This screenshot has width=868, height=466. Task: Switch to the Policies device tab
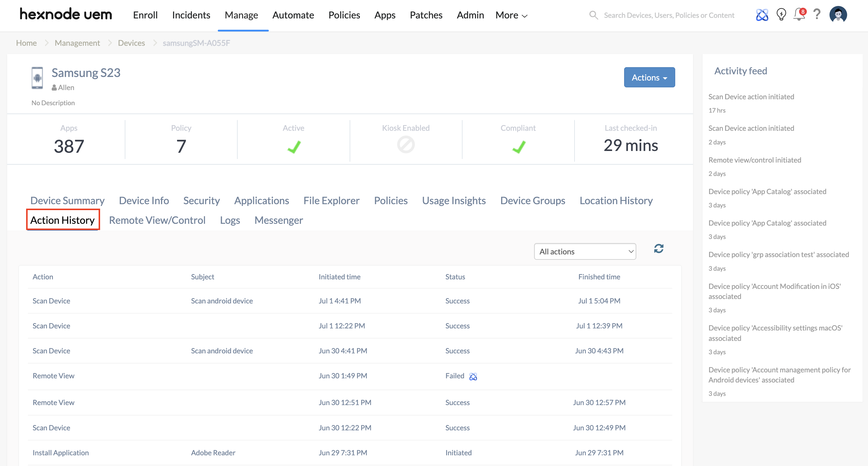click(x=391, y=201)
